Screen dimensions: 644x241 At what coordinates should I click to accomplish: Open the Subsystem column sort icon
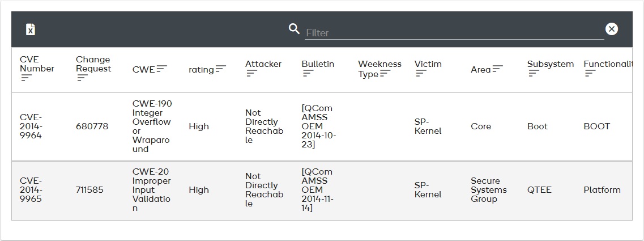coord(534,73)
